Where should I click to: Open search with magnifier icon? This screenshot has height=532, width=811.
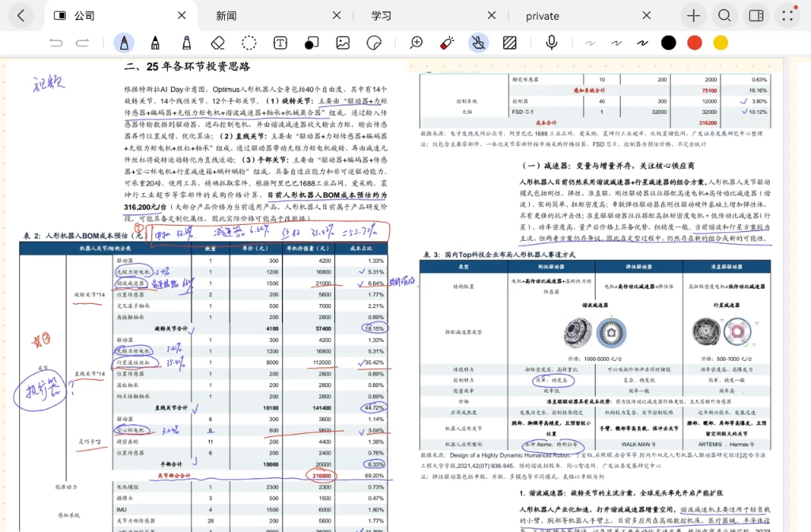725,16
